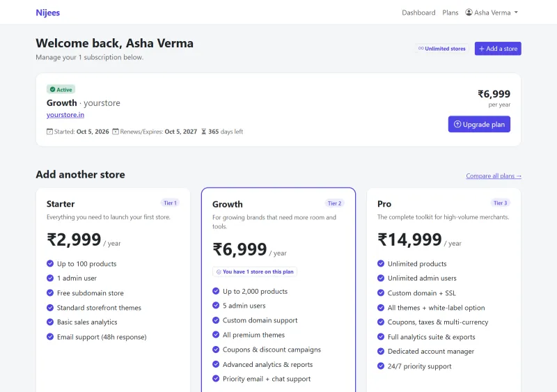This screenshot has width=557, height=392.
Task: Open Plans from the top navigation
Action: tap(450, 13)
